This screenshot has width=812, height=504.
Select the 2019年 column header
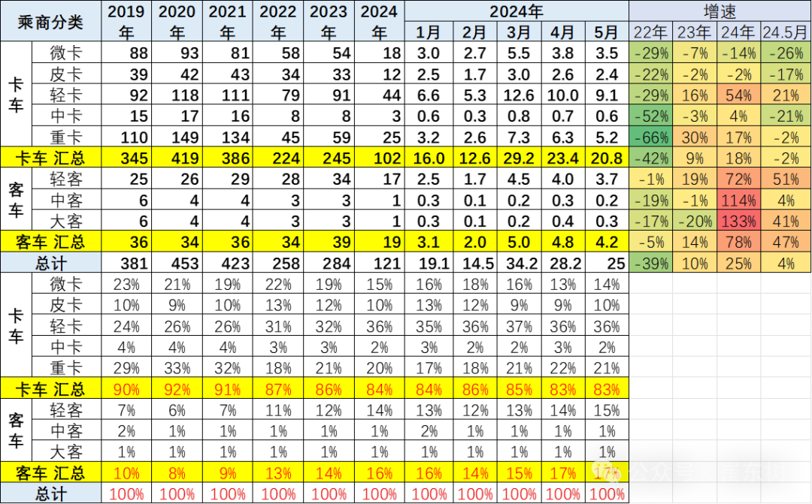pos(126,21)
